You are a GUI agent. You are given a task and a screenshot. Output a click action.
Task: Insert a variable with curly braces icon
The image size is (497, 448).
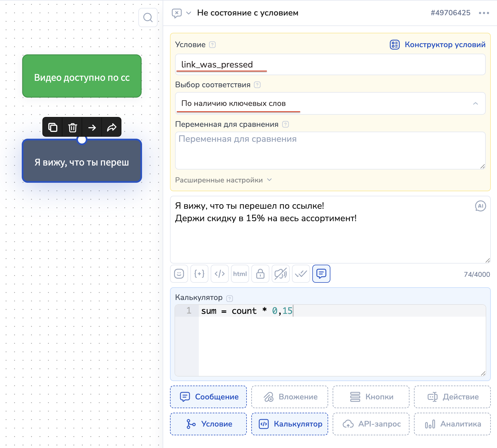[x=199, y=274]
